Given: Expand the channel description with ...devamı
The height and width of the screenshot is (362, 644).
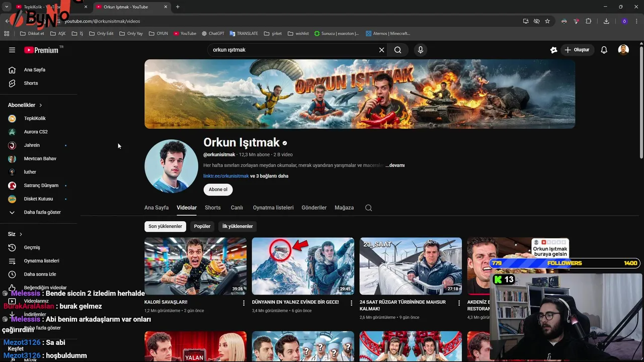Looking at the screenshot, I should (x=395, y=165).
